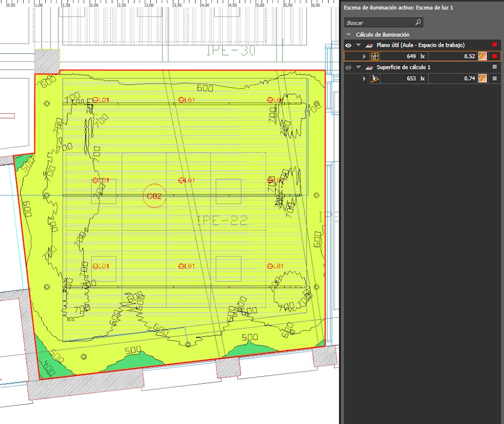The height and width of the screenshot is (424, 504).
Task: Click the surface icon beside Superficie de cálculo 1
Action: point(369,67)
